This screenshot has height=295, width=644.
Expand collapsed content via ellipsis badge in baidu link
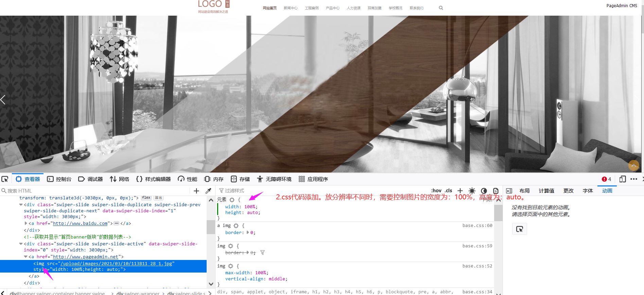point(117,223)
